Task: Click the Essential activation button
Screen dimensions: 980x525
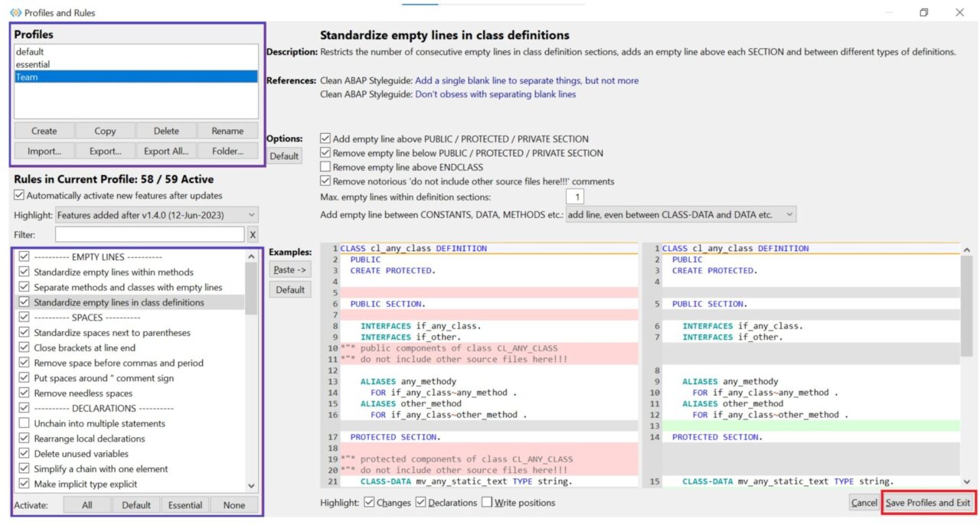Action: [x=184, y=504]
